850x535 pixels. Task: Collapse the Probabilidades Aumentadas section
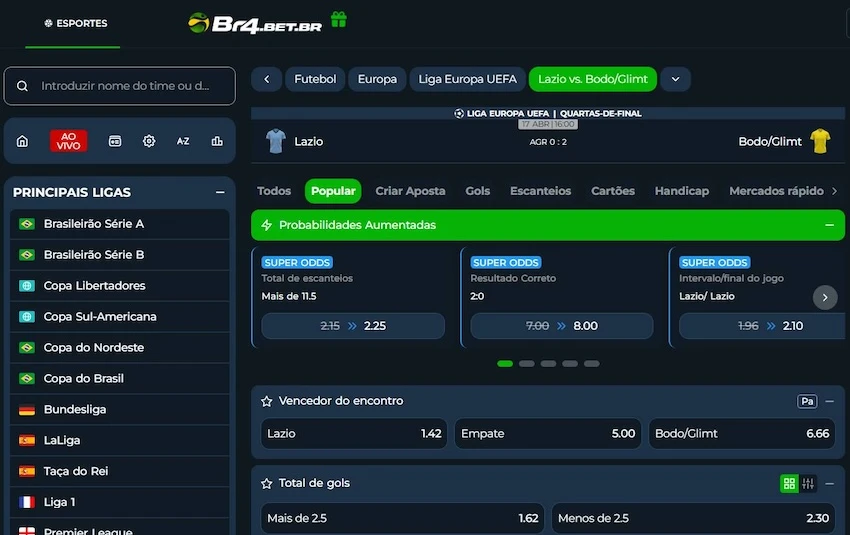coord(829,225)
